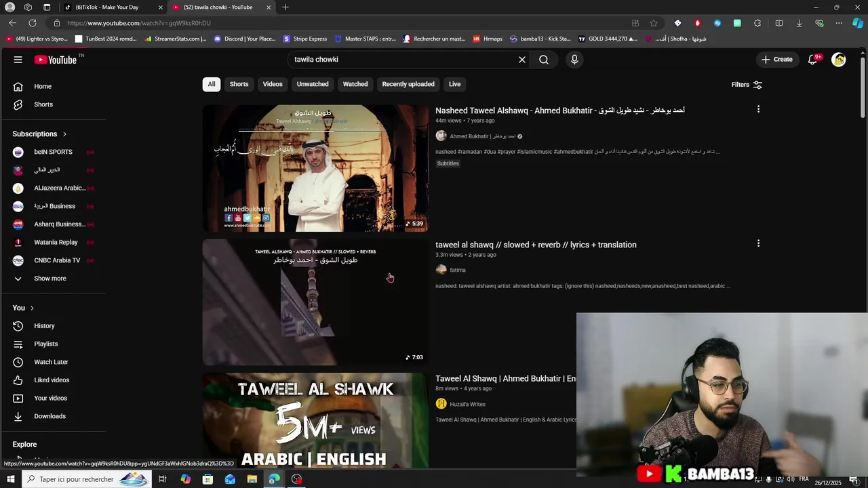This screenshot has width=868, height=488.
Task: Select the Videos filter chip
Action: 273,84
